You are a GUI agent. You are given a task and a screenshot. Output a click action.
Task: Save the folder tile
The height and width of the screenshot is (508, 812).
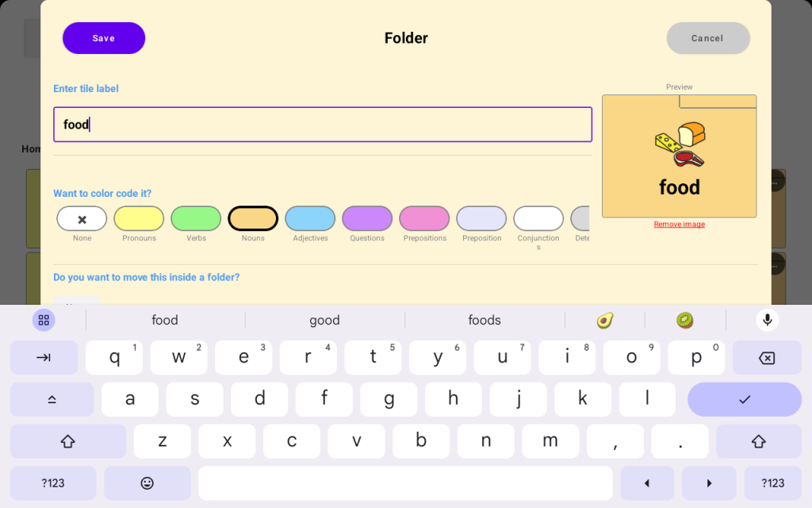(x=104, y=38)
